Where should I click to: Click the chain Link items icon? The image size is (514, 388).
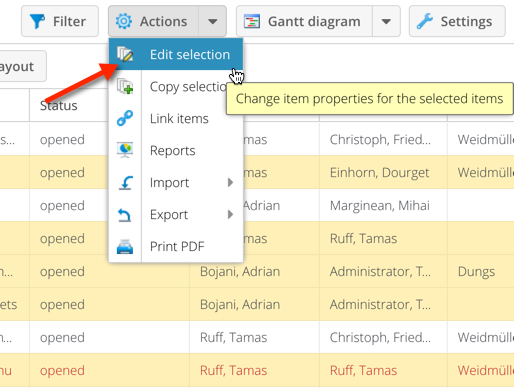[x=125, y=118]
